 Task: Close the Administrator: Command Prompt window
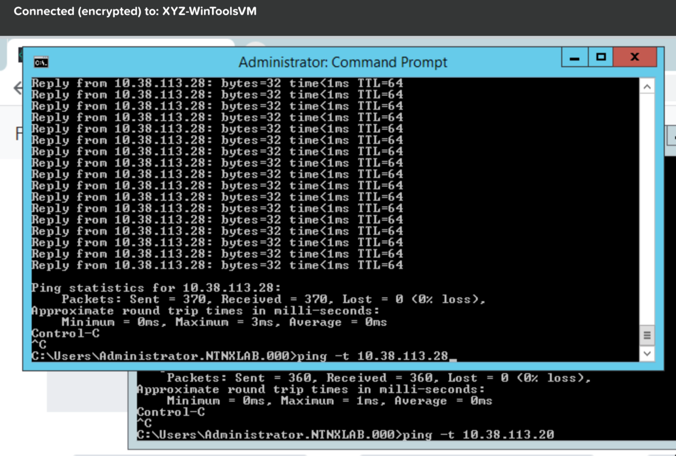(x=635, y=57)
